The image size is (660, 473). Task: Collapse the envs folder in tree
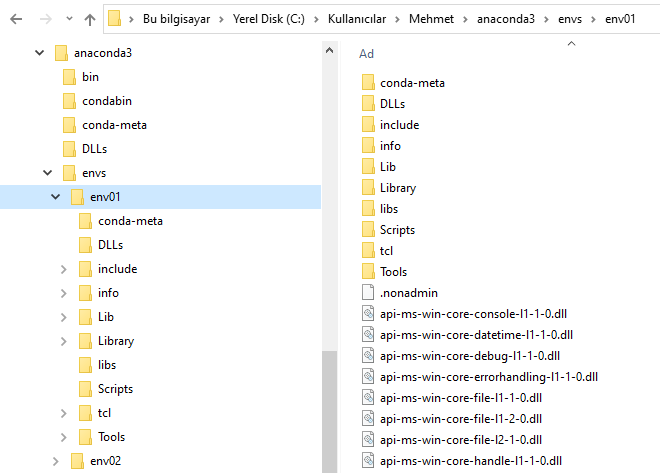pyautogui.click(x=48, y=173)
